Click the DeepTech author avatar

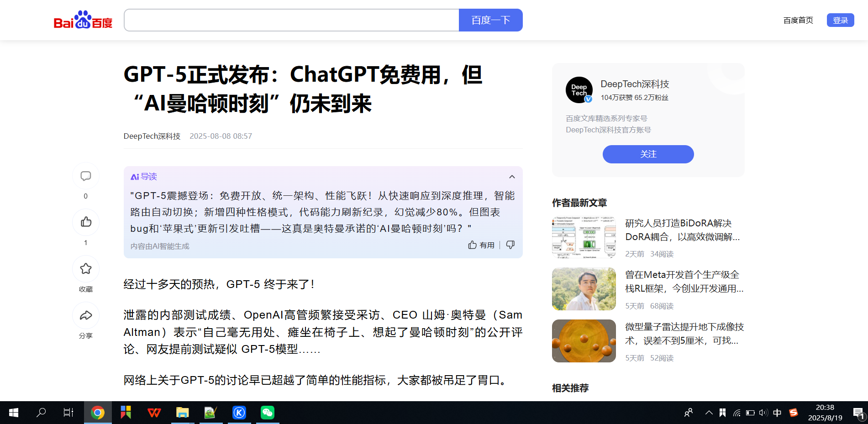(x=579, y=90)
